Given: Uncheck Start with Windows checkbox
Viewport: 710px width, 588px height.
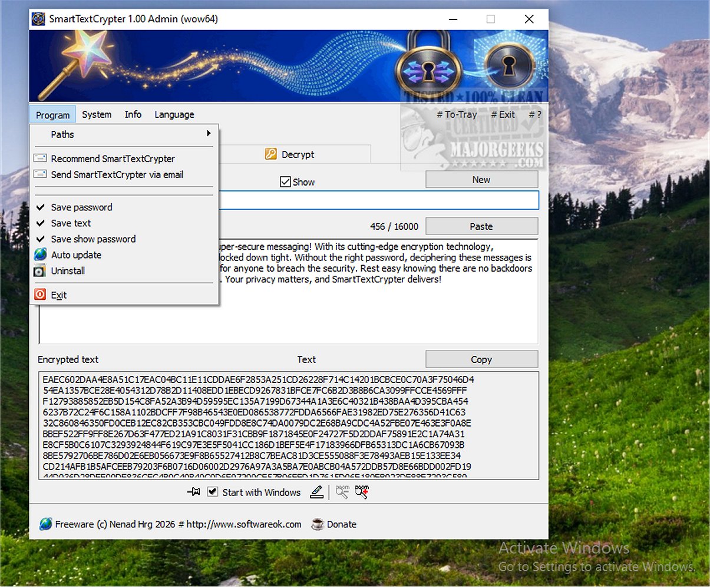Looking at the screenshot, I should point(213,492).
